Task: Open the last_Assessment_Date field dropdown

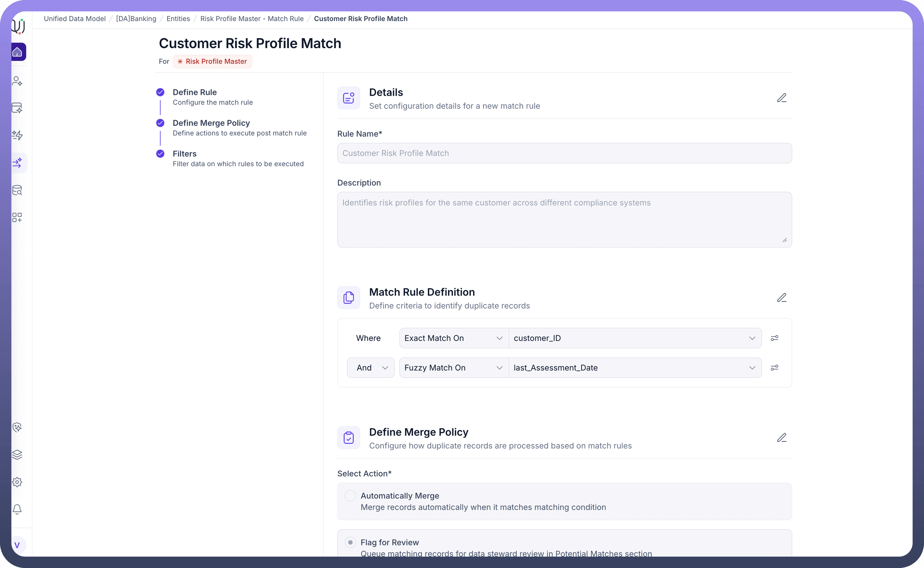Action: point(635,368)
